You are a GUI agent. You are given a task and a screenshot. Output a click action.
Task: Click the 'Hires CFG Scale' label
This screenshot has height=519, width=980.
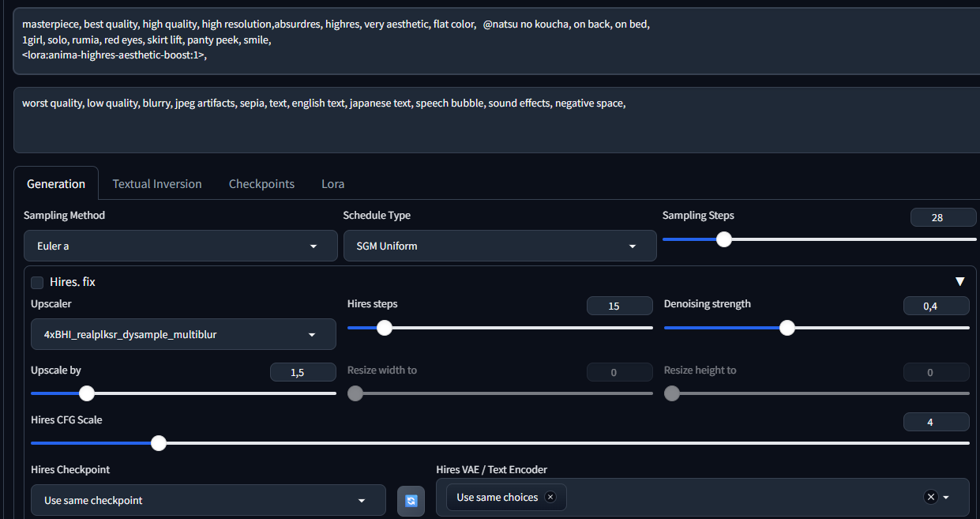pyautogui.click(x=66, y=419)
